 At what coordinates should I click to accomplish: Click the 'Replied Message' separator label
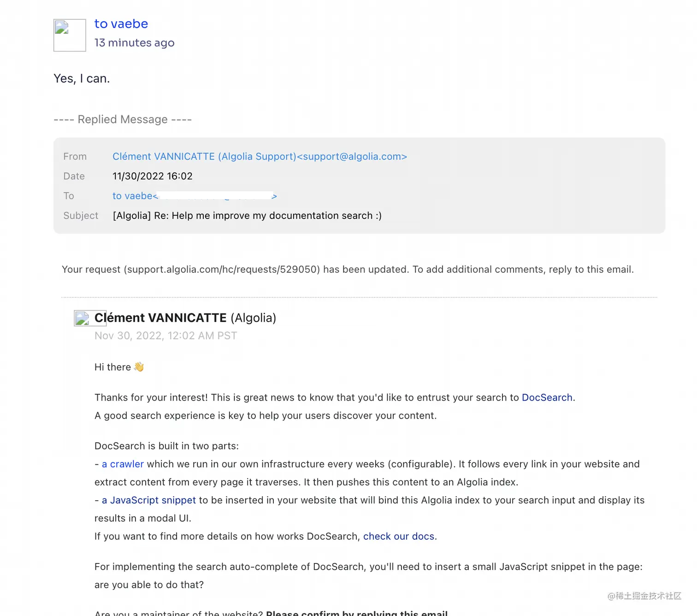pos(123,119)
